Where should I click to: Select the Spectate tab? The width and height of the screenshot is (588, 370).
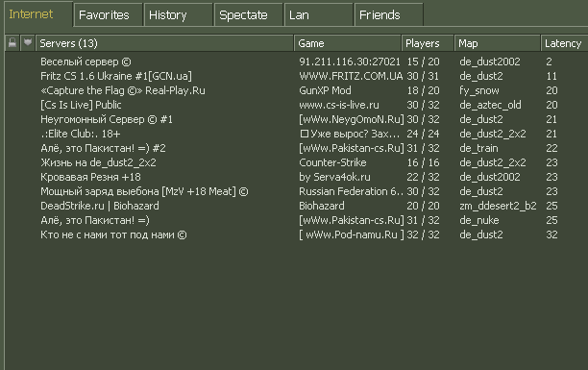point(248,15)
